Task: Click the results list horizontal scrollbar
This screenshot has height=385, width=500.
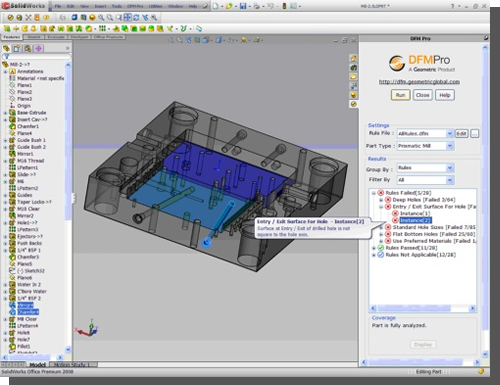Action: pyautogui.click(x=423, y=309)
